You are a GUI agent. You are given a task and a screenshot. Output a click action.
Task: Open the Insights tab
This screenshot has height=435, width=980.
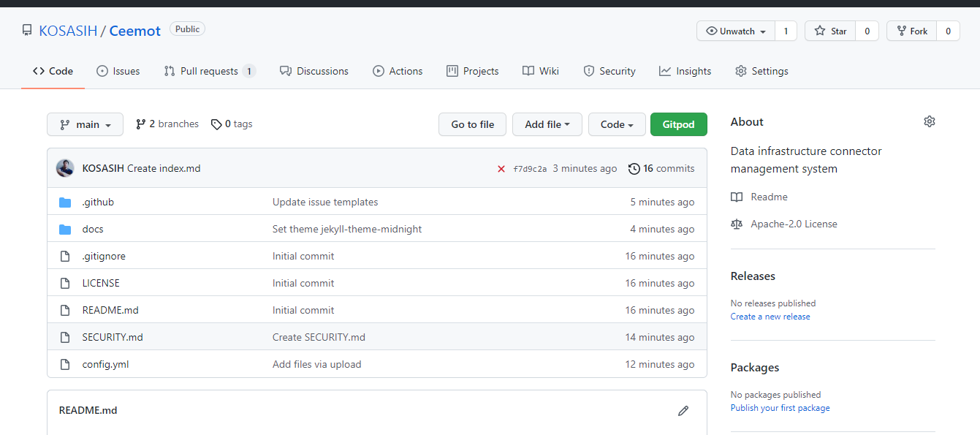pos(685,71)
